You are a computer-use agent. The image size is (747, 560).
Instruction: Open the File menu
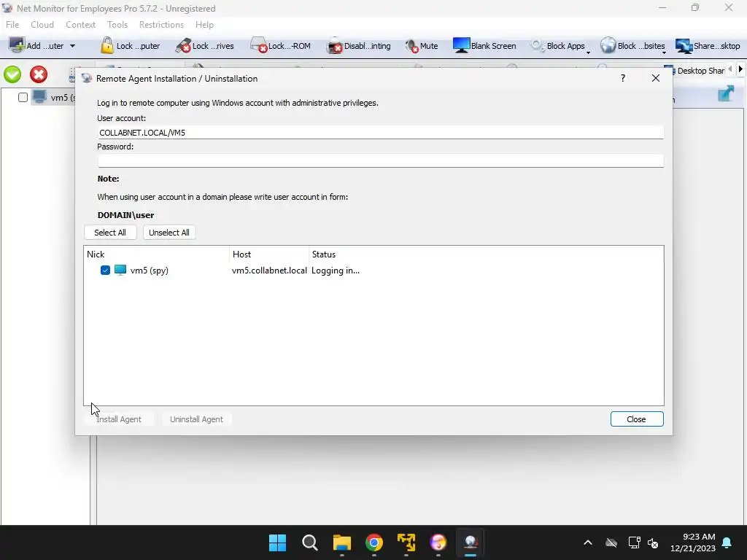point(12,24)
